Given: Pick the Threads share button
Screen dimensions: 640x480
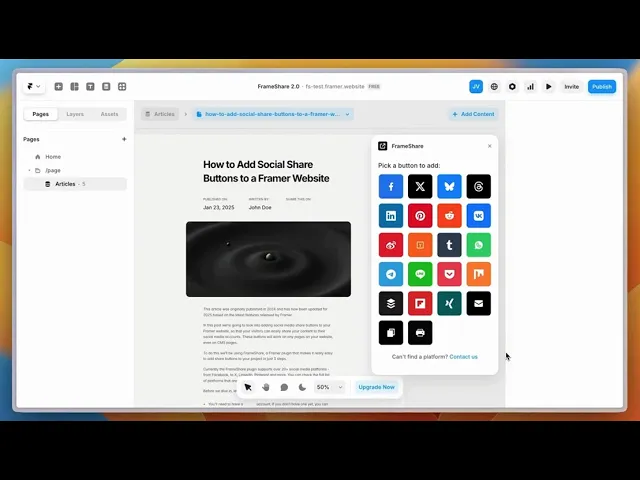Looking at the screenshot, I should [479, 187].
